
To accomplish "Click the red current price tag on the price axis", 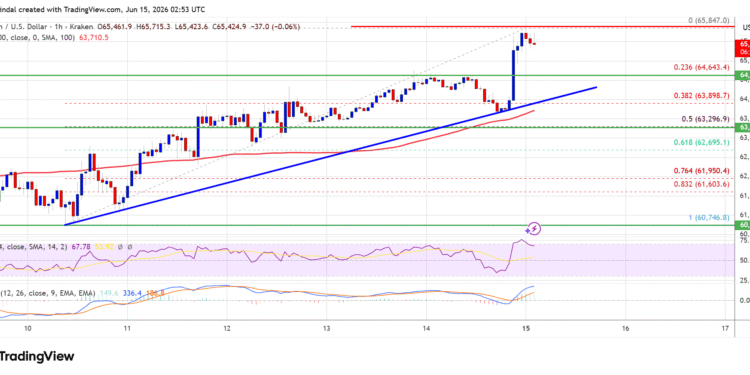I will 742,47.
